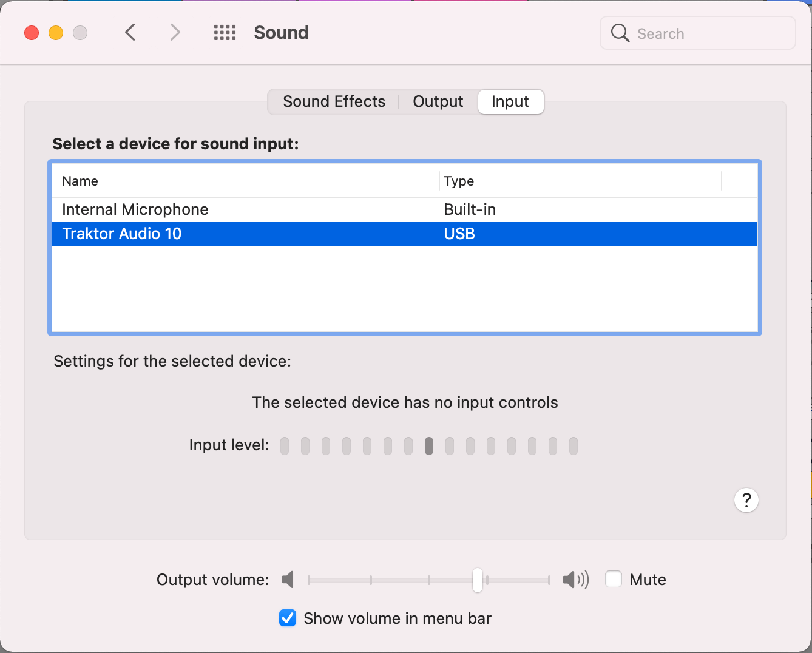Click the yellow minimize traffic light
This screenshot has width=812, height=653.
[56, 33]
